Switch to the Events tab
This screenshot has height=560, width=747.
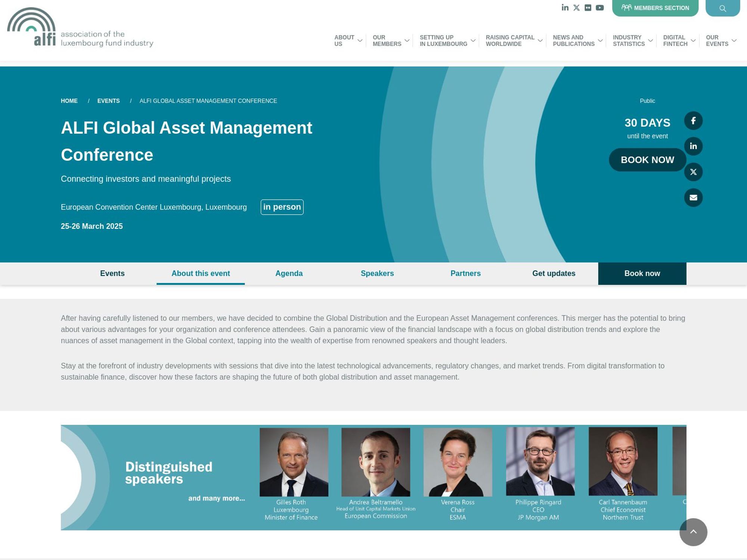[112, 274]
